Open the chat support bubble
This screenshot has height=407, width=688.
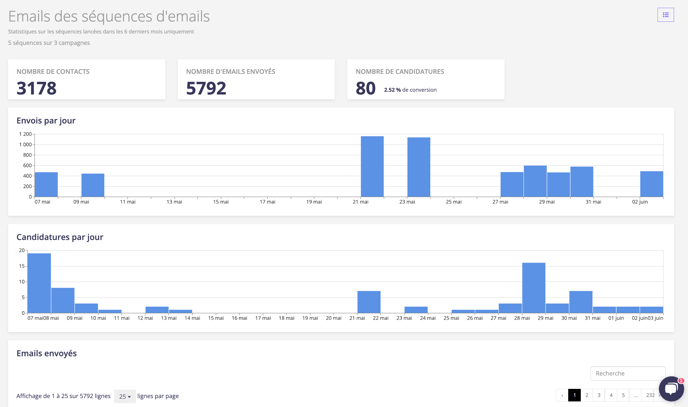(x=671, y=389)
